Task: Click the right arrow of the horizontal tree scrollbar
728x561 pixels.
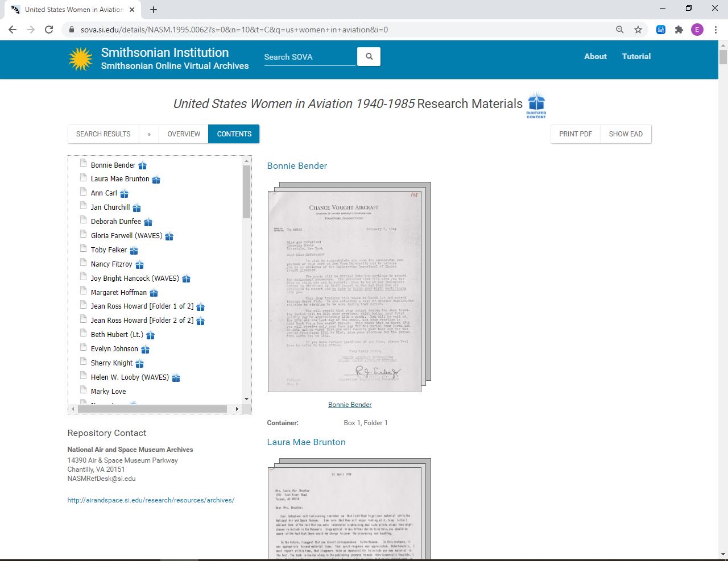Action: pyautogui.click(x=237, y=409)
